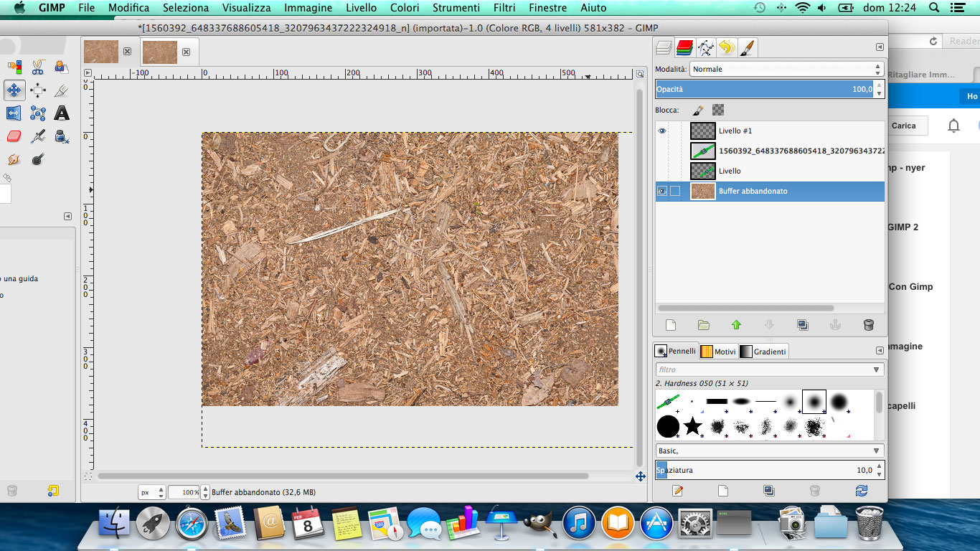Screen dimensions: 980x551
Task: Open image menu triangle at ruler corner
Action: coord(88,72)
